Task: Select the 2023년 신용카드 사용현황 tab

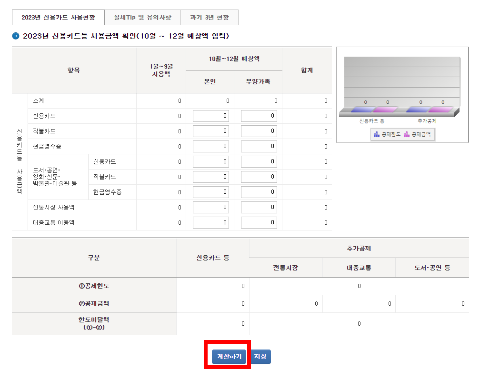Action: (x=58, y=17)
